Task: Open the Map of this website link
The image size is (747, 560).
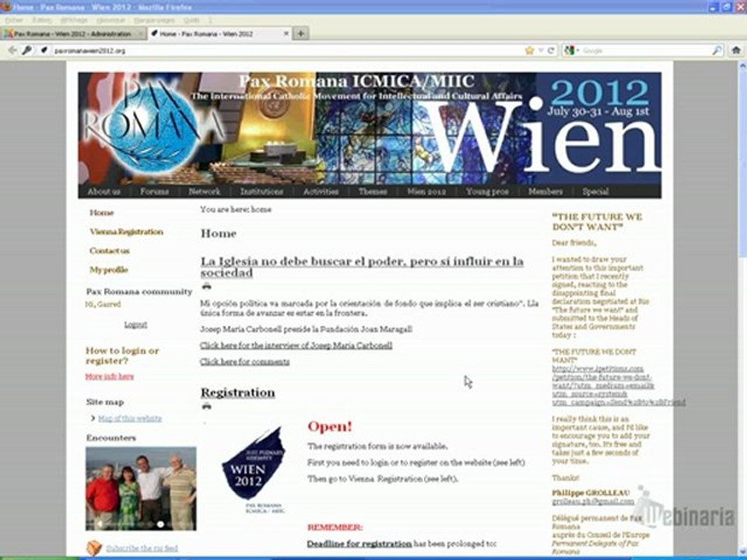Action: tap(130, 418)
